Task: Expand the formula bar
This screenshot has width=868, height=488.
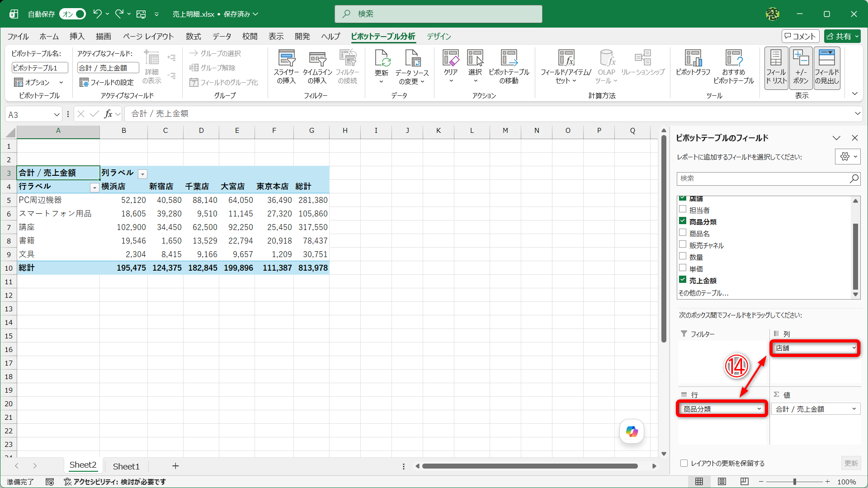Action: pyautogui.click(x=857, y=114)
